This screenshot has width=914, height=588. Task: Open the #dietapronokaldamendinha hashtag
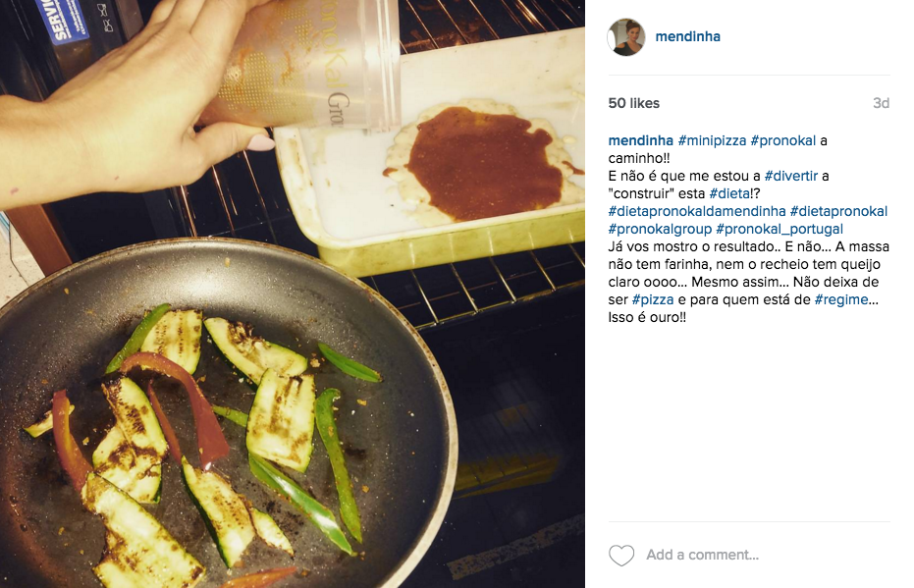click(697, 211)
